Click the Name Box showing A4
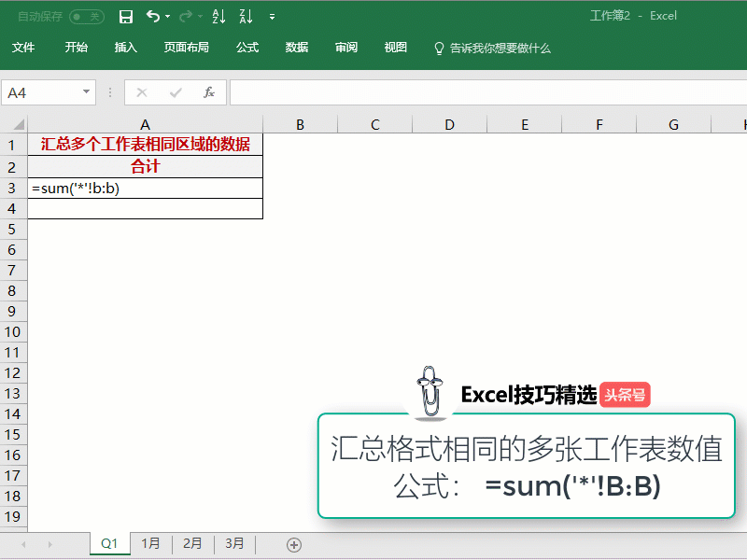 [43, 92]
